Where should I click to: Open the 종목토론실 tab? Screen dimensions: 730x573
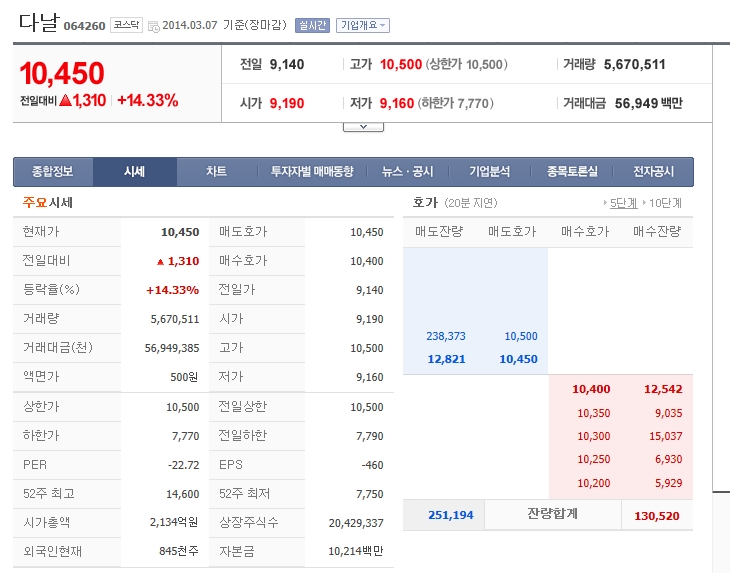pos(572,172)
